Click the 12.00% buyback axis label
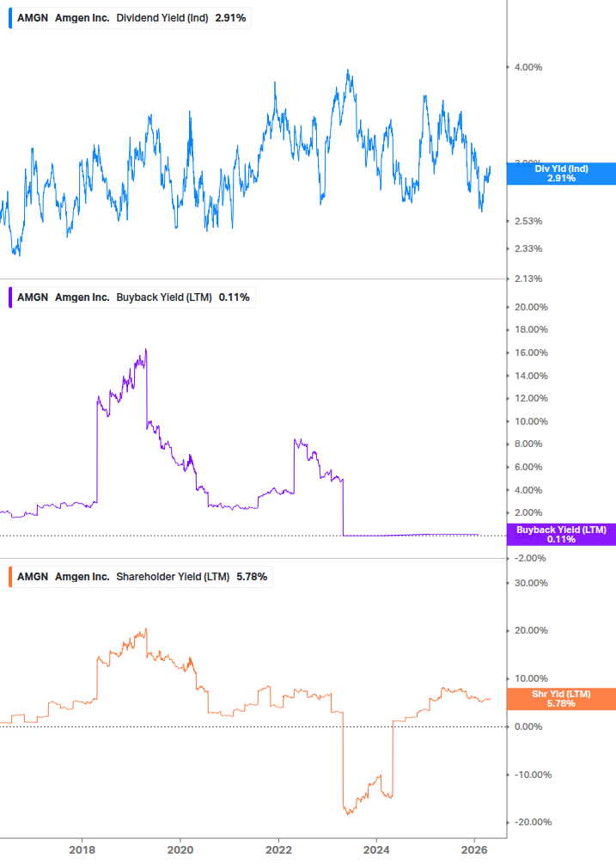This screenshot has width=616, height=864. (x=531, y=398)
